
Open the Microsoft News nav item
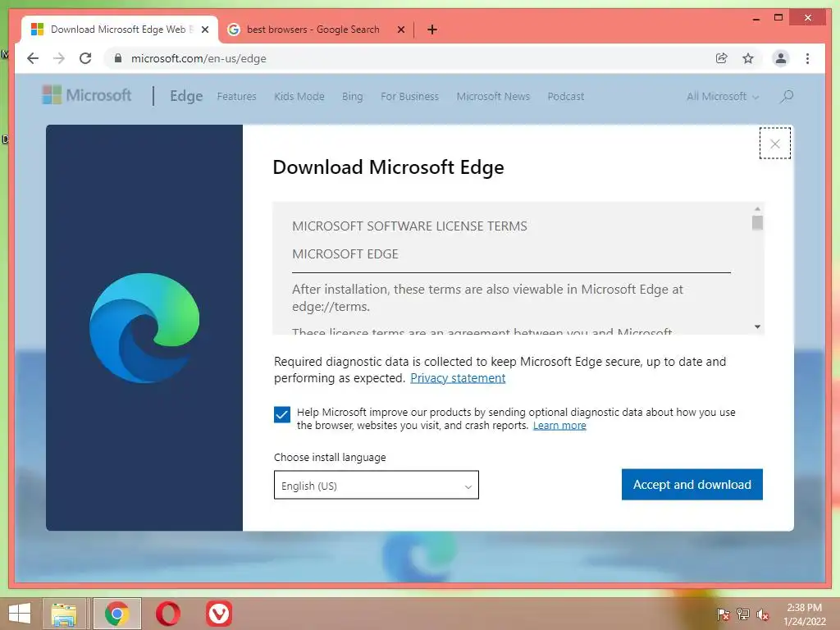(493, 97)
